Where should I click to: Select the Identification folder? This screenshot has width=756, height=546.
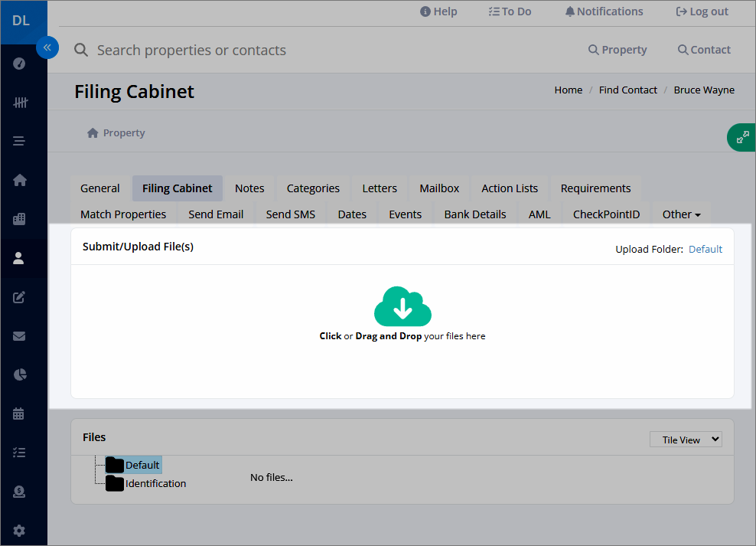[146, 483]
